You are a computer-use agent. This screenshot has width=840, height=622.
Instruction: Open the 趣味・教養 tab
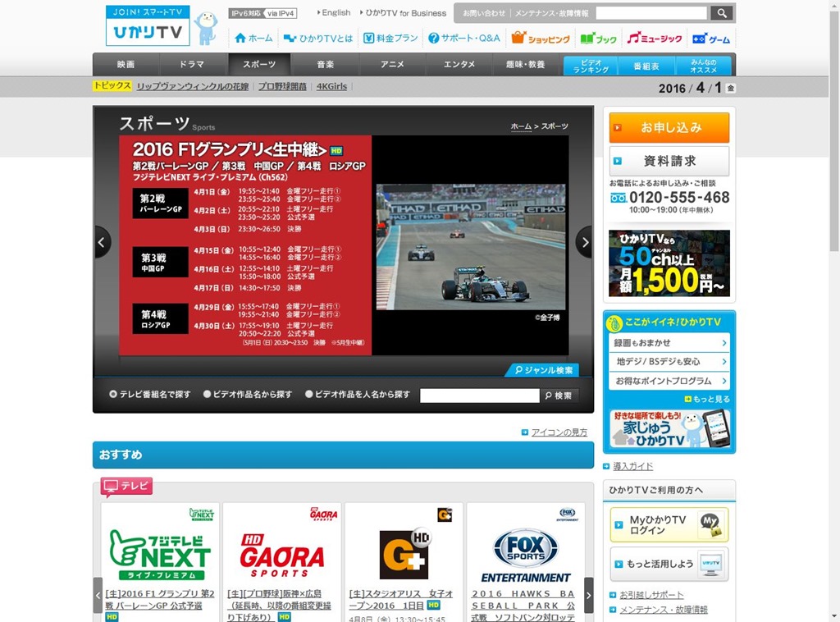(x=526, y=64)
